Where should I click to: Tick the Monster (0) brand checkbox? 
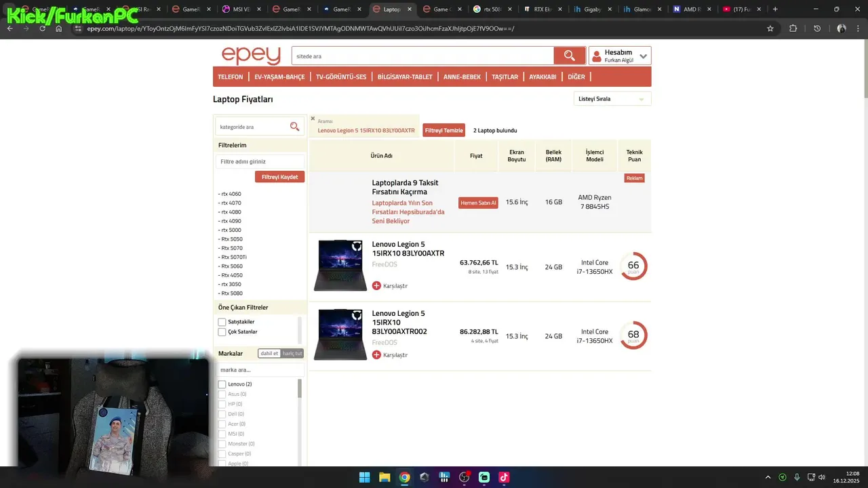tap(222, 444)
